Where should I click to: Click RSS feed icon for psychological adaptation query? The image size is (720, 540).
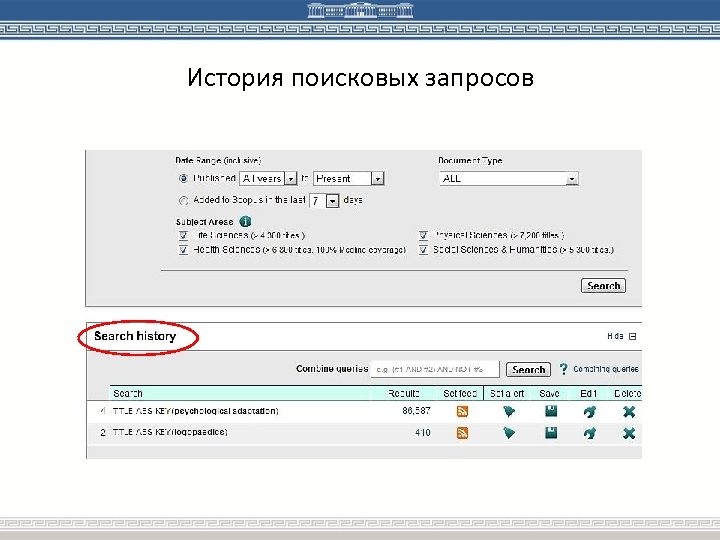[x=462, y=411]
